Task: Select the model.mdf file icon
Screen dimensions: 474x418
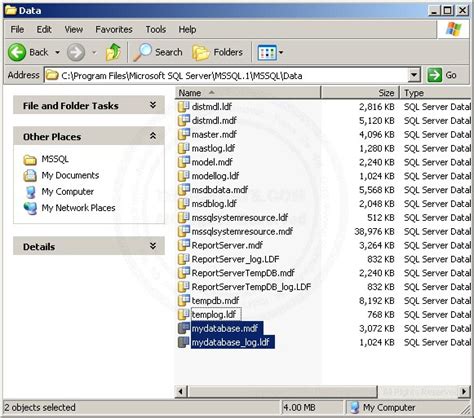Action: point(184,162)
